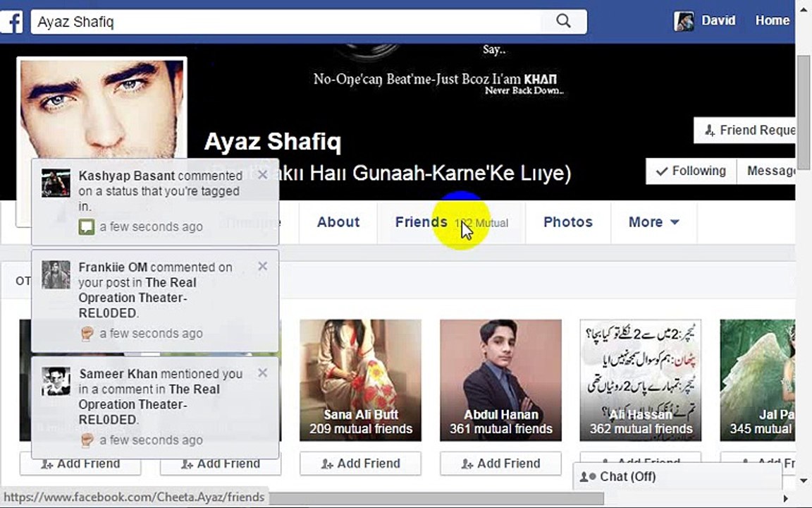Screen dimensions: 812x508
Task: Add Sana Ali Butt as friend
Action: point(360,464)
